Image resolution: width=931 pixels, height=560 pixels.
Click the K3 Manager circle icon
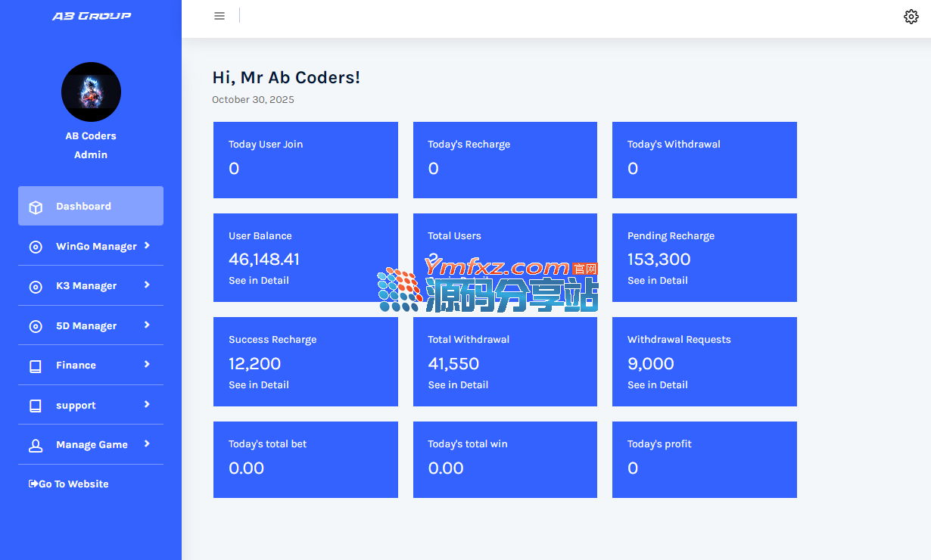coord(36,287)
